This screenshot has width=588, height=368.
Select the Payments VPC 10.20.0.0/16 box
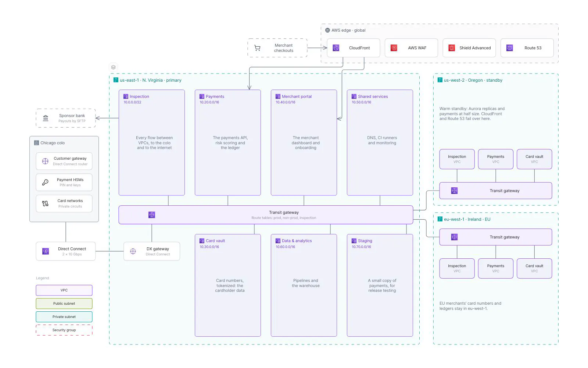228,142
